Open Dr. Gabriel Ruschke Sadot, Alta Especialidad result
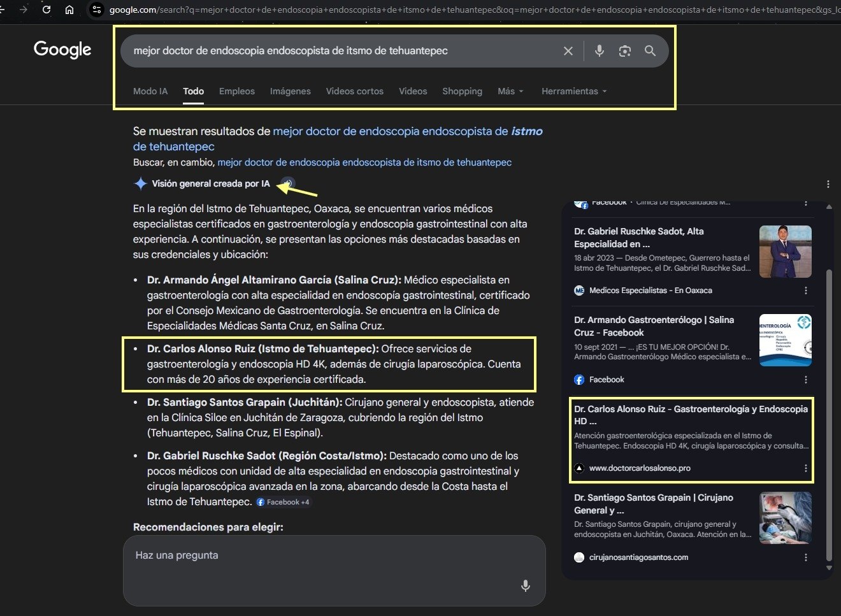This screenshot has width=841, height=616. tap(639, 238)
